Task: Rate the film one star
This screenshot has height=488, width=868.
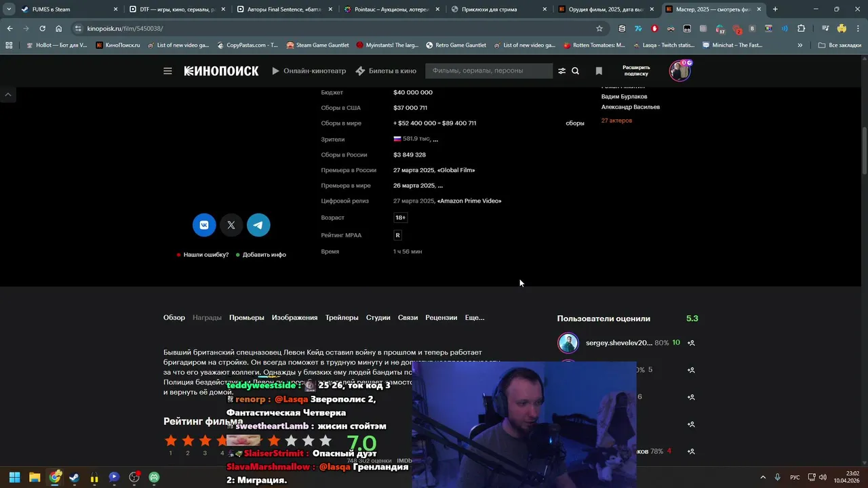Action: tap(170, 441)
